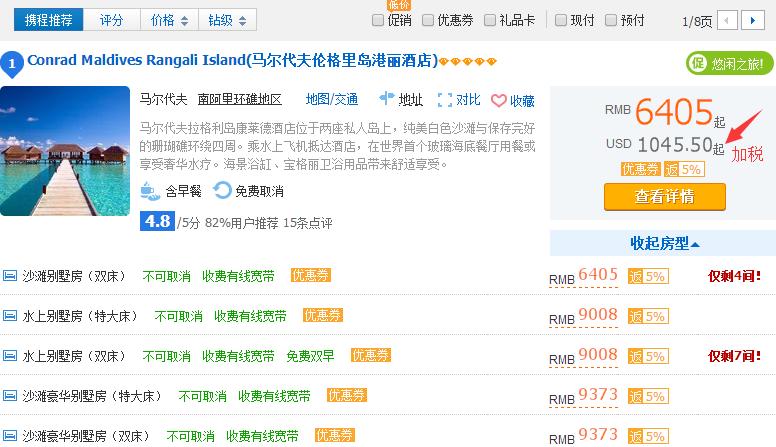The height and width of the screenshot is (447, 776).
Task: Enable the 促销 filter checkbox
Action: pyautogui.click(x=378, y=20)
